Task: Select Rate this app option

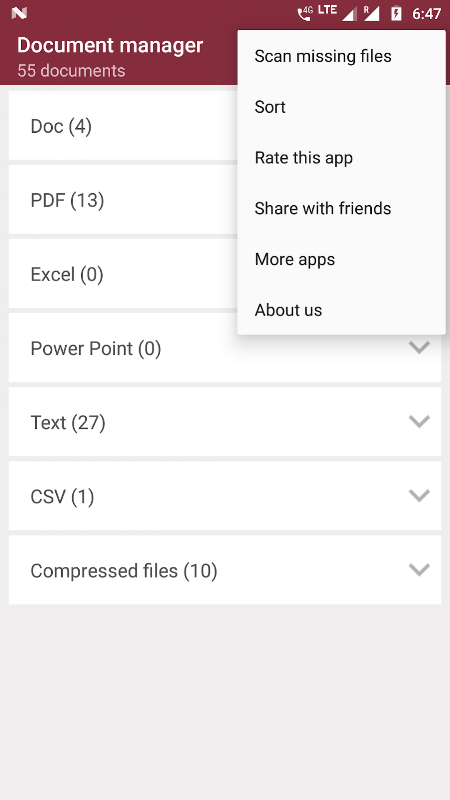Action: pyautogui.click(x=341, y=158)
